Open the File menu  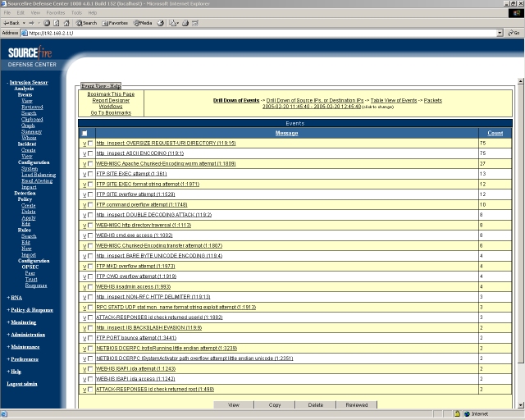7,13
